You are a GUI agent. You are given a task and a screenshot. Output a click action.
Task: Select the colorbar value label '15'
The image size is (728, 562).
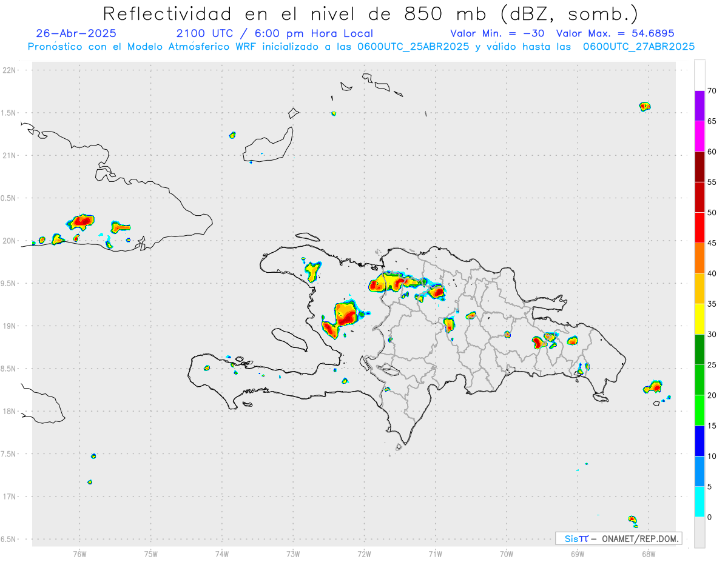[712, 426]
